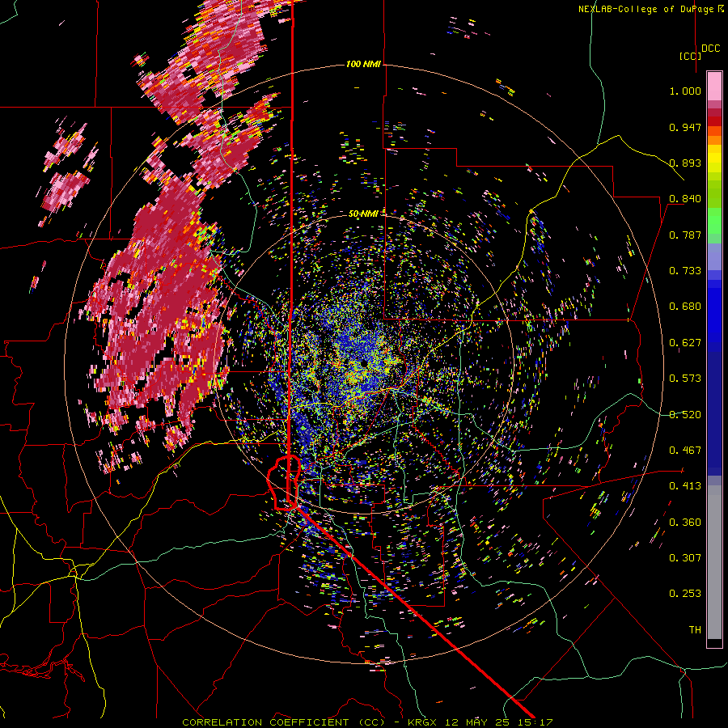The height and width of the screenshot is (728, 728).
Task: Click the '0.520' scale value
Action: pos(685,415)
